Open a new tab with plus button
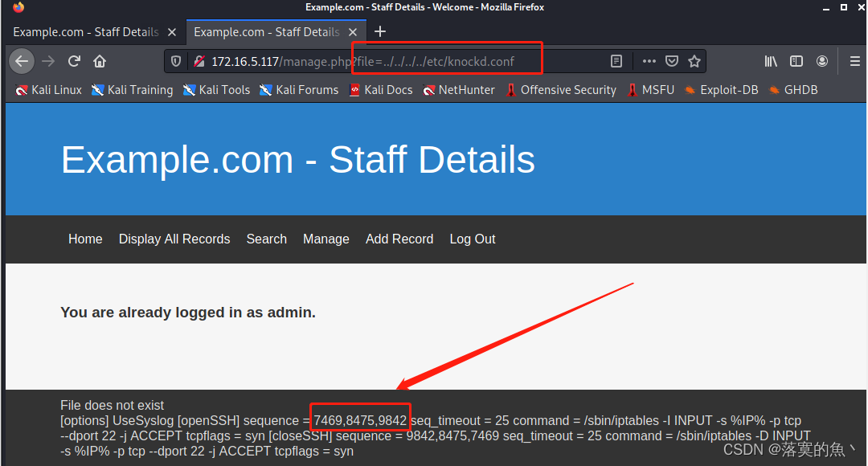 (x=379, y=31)
